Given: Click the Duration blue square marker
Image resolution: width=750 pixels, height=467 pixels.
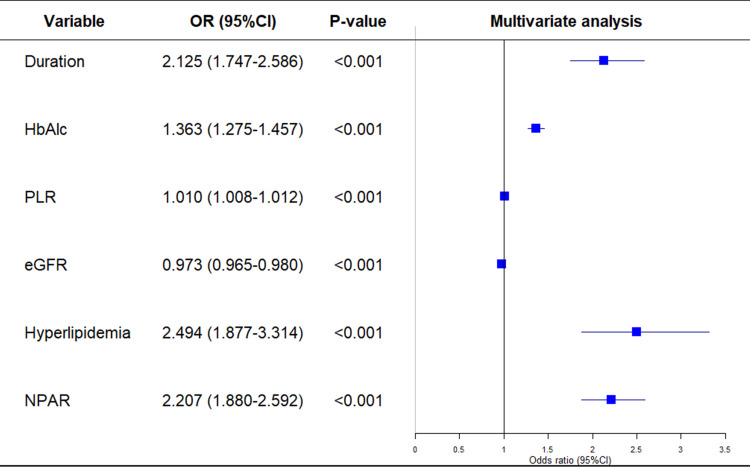Looking at the screenshot, I should 603,61.
